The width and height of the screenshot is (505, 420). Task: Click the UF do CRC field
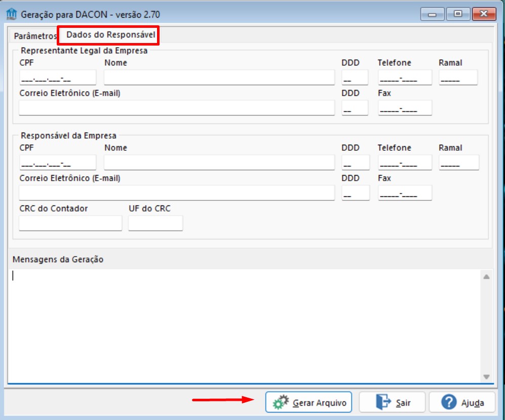tap(156, 223)
